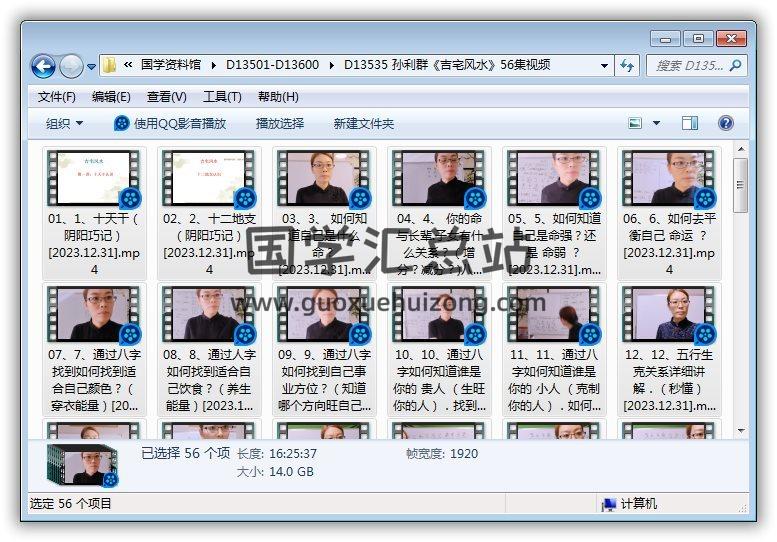The width and height of the screenshot is (777, 542).
Task: Click the D13535 孙利群 path segment
Action: 447,65
